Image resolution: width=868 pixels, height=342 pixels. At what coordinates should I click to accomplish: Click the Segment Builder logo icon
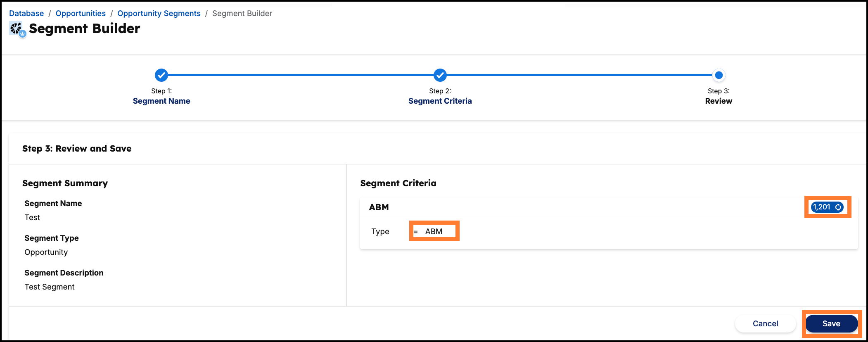pyautogui.click(x=17, y=29)
